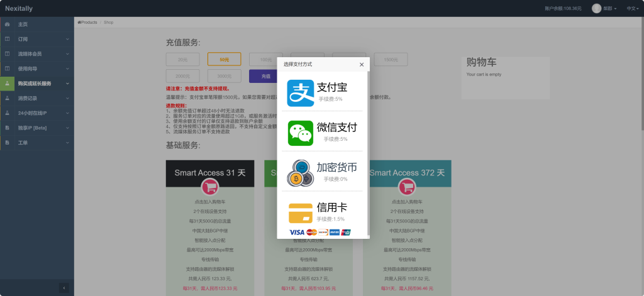Click the Products breadcrumb link
Screen dimensions: 644x296
89,23
